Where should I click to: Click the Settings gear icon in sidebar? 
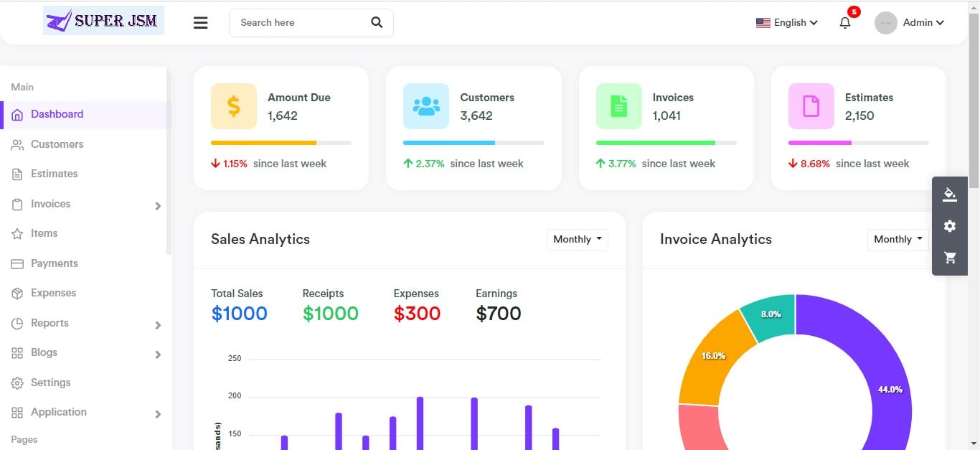click(17, 383)
